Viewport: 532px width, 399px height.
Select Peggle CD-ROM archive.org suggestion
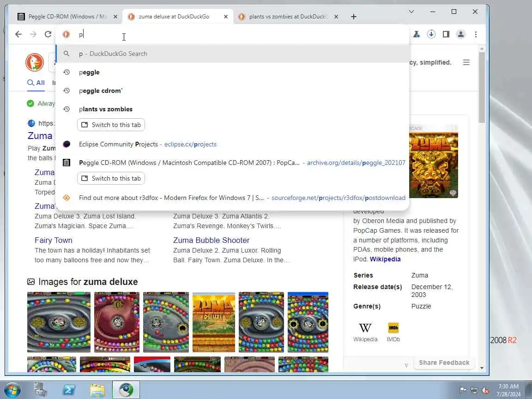pos(232,163)
